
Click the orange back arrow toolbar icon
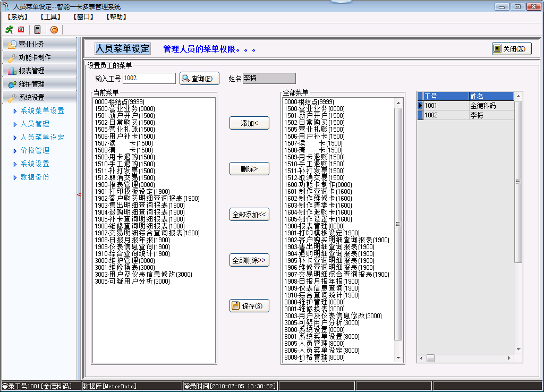tap(54, 30)
